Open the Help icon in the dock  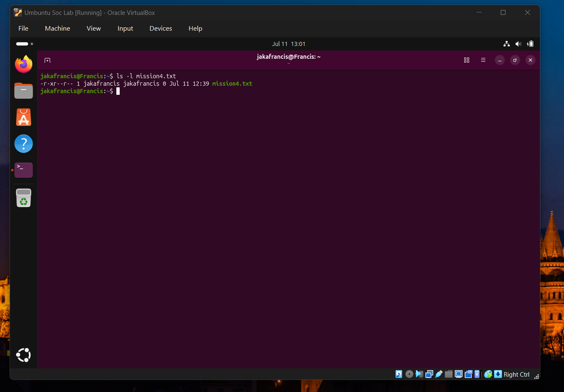tap(24, 144)
